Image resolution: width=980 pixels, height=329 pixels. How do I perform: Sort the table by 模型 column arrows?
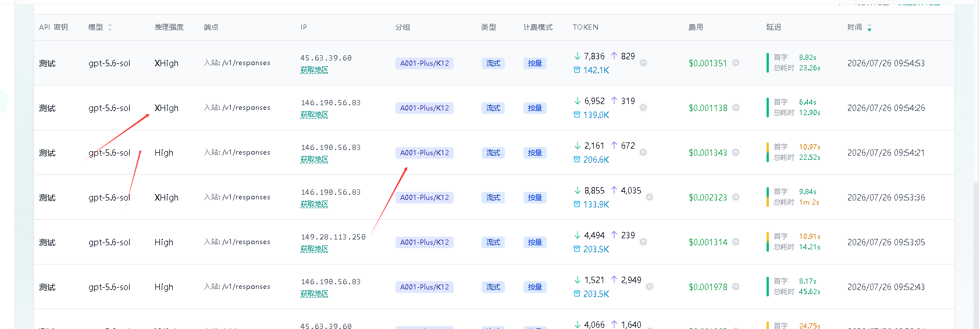pyautogui.click(x=110, y=27)
